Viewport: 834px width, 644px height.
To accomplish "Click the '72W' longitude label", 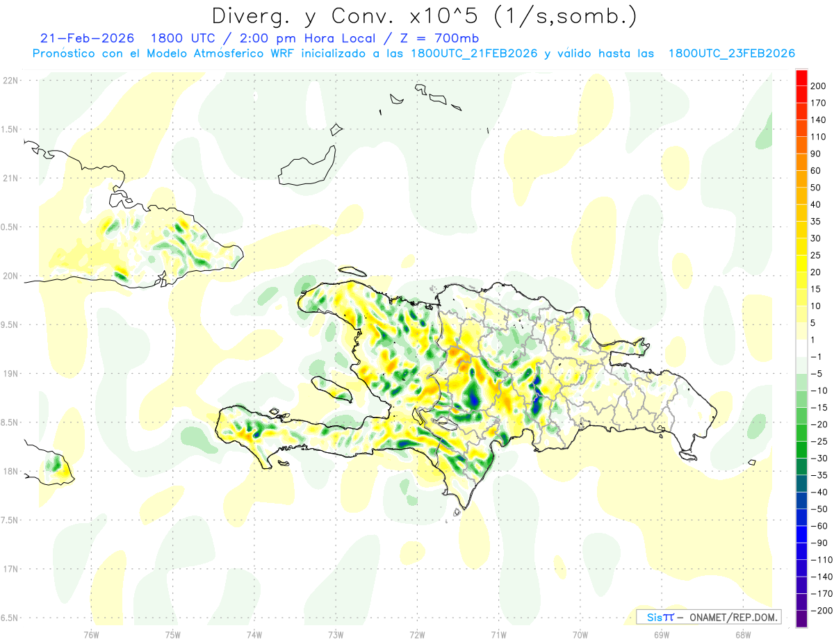I will [x=417, y=634].
